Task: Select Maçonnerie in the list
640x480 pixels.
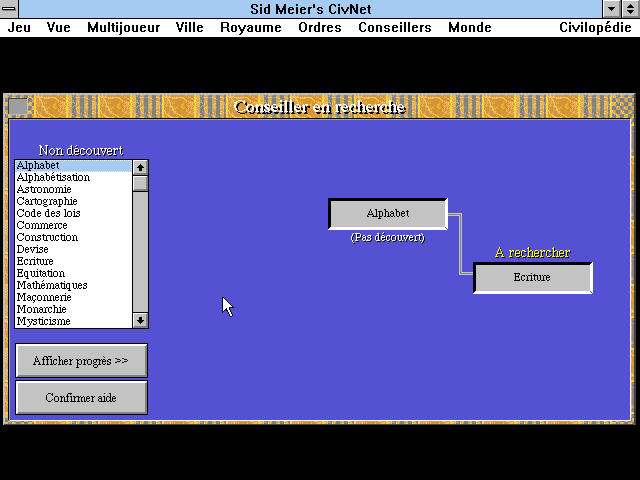Action: coord(73,297)
